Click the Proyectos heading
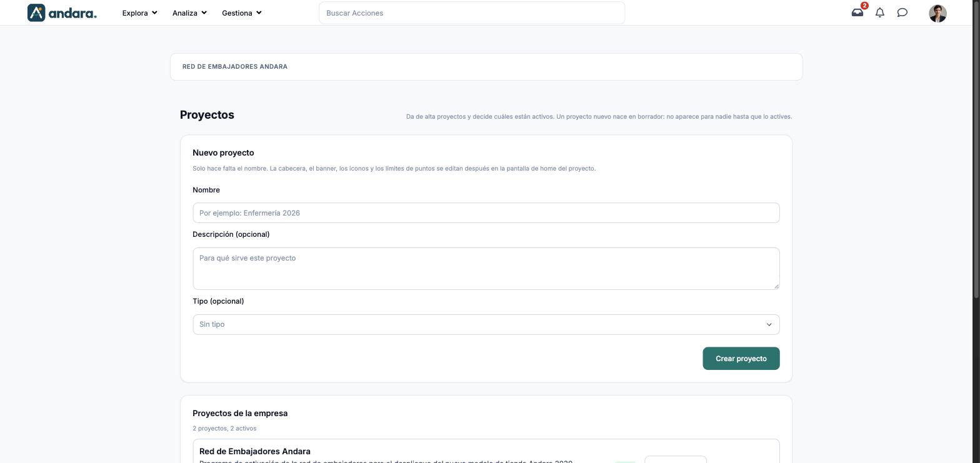 (x=207, y=115)
